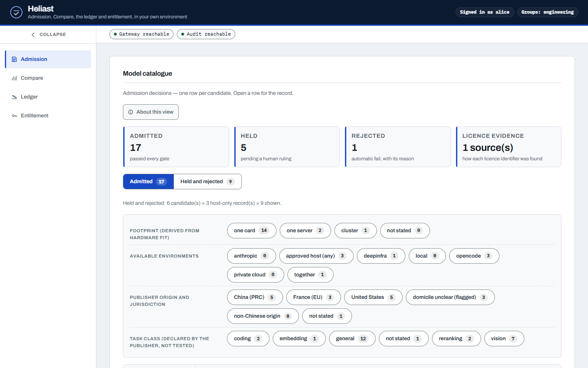This screenshot has height=368, width=588.
Task: Toggle the deepinfra environment filter
Action: pos(381,256)
